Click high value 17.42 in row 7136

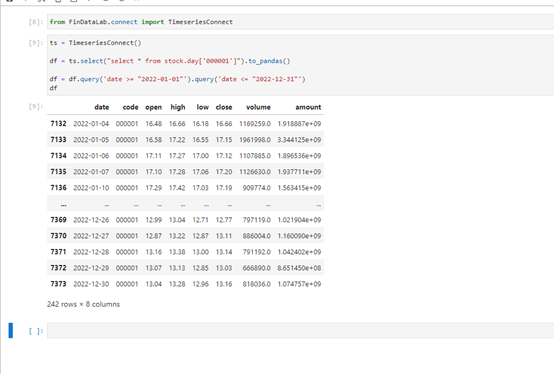177,188
